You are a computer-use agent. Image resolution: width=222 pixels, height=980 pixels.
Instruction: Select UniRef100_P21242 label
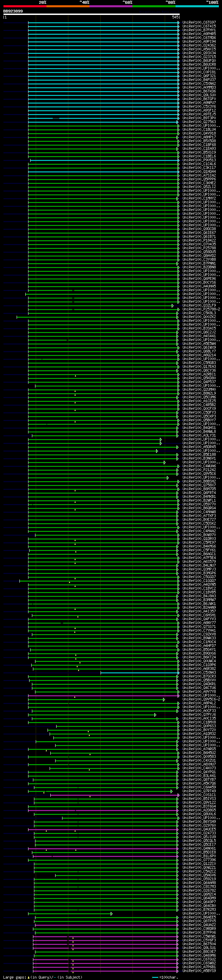point(199,469)
